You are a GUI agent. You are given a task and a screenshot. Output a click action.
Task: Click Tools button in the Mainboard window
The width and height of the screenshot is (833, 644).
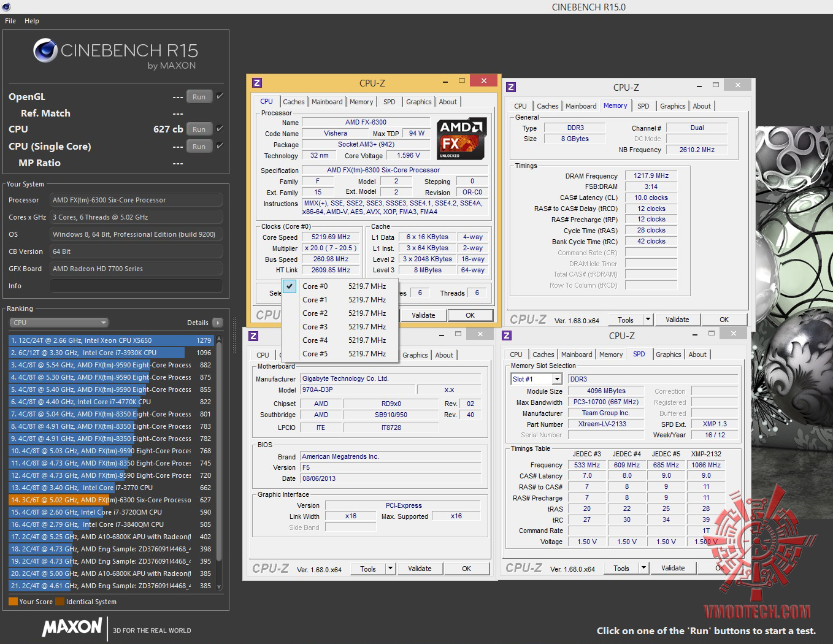[x=368, y=569]
